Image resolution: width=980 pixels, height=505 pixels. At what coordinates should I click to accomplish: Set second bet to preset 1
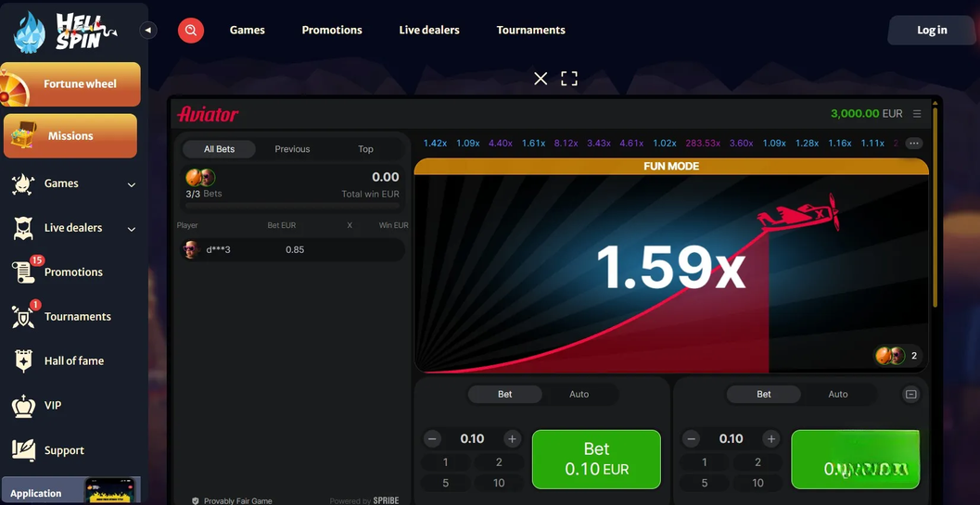[x=705, y=462]
